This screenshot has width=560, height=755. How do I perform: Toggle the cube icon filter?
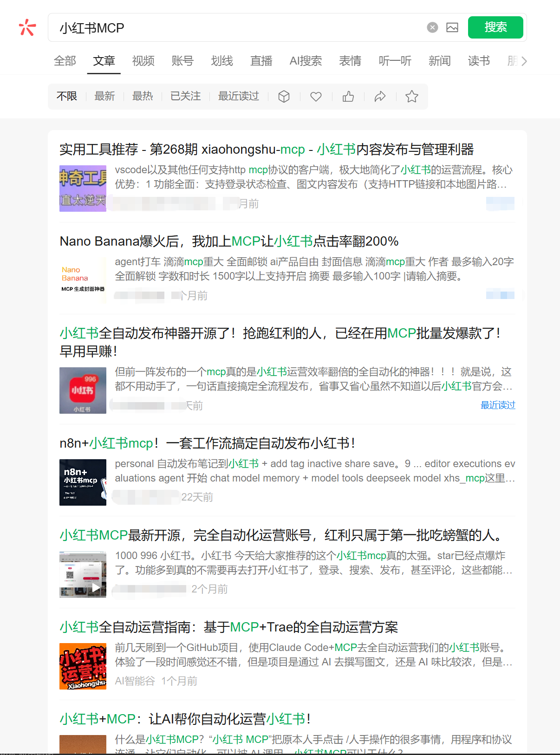coord(284,96)
